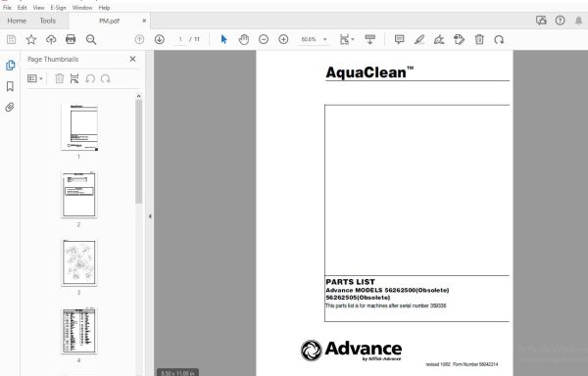Select the PM.pdf document tab
Viewport: 588px width, 376px height.
tap(109, 21)
